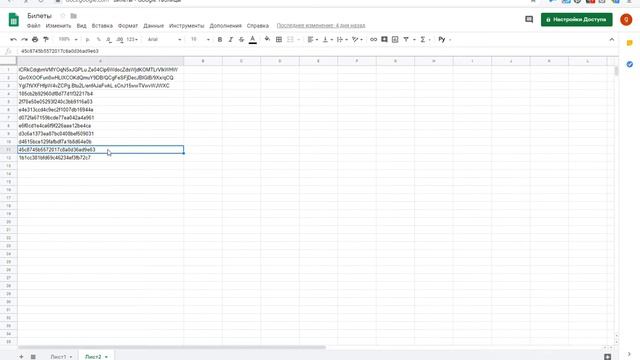Open the Вставка menu
The image size is (640, 360).
(x=102, y=26)
